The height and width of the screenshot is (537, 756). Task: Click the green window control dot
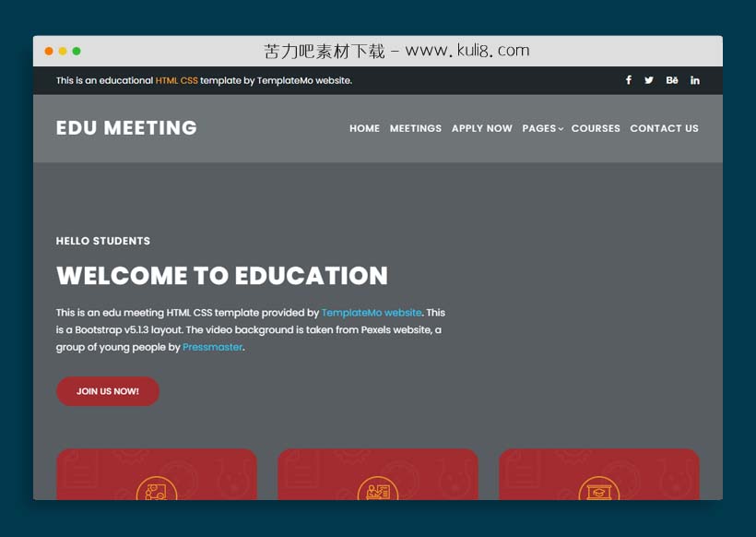coord(77,51)
